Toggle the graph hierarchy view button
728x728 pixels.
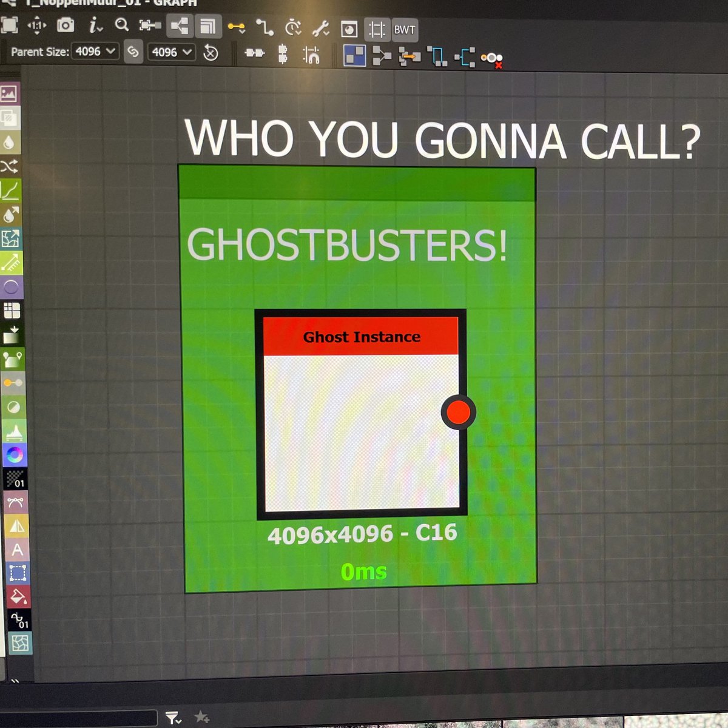[179, 26]
